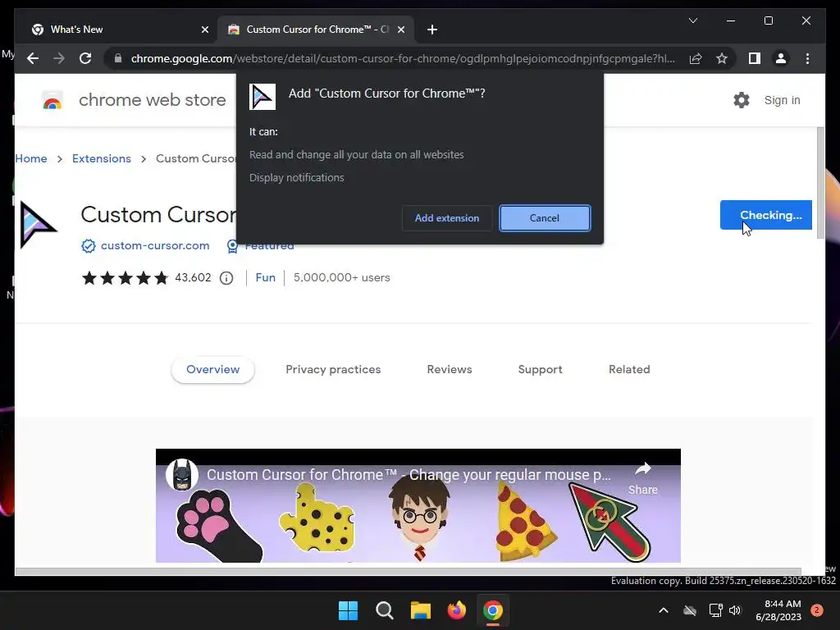The height and width of the screenshot is (630, 840).
Task: Open taskbar Search magnifier
Action: [x=385, y=610]
